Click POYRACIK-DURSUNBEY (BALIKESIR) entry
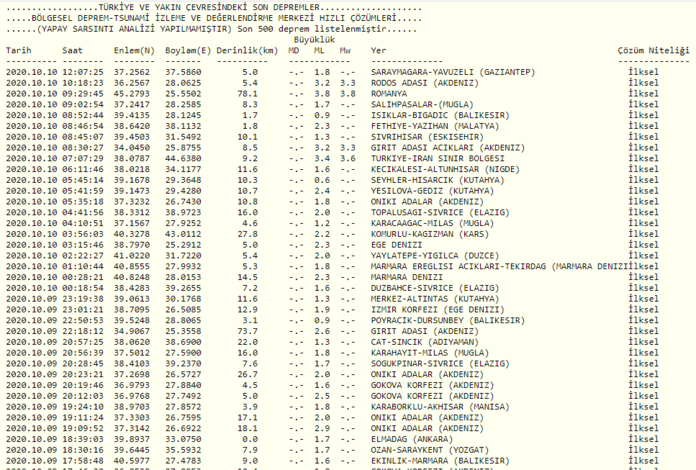The height and width of the screenshot is (470, 696). click(x=448, y=320)
